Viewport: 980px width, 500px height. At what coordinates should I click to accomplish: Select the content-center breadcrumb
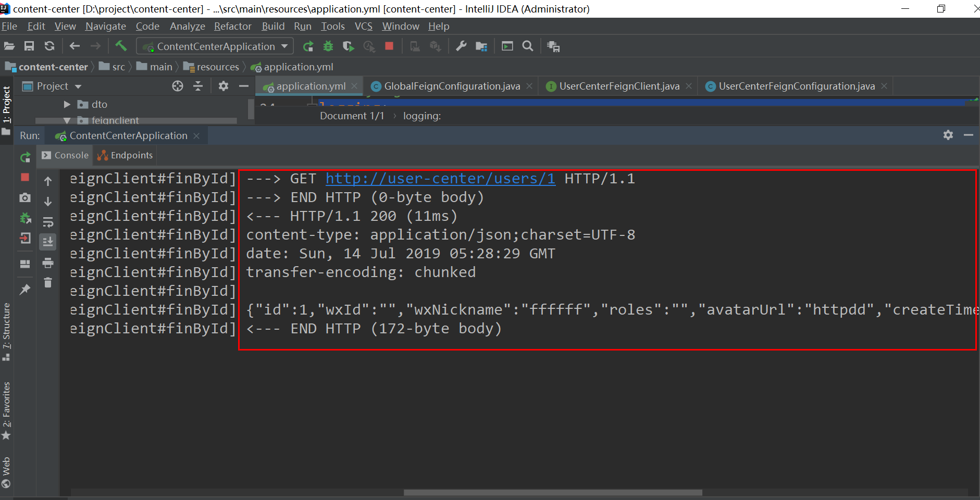tap(47, 67)
